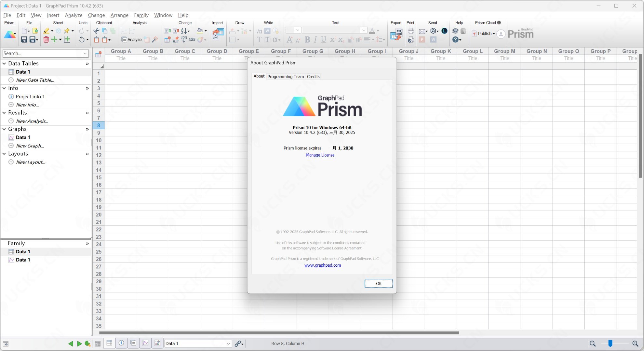Click the horizontal scrollbar under the grid

279,333
